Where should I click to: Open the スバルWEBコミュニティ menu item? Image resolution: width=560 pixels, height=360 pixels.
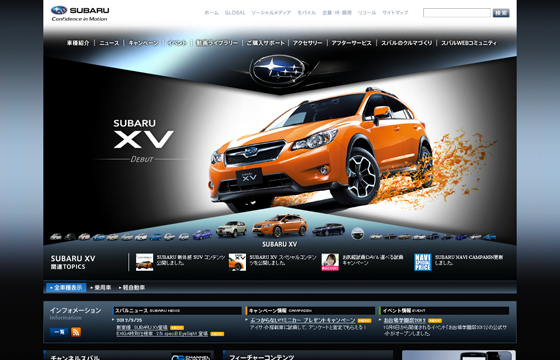pos(469,43)
